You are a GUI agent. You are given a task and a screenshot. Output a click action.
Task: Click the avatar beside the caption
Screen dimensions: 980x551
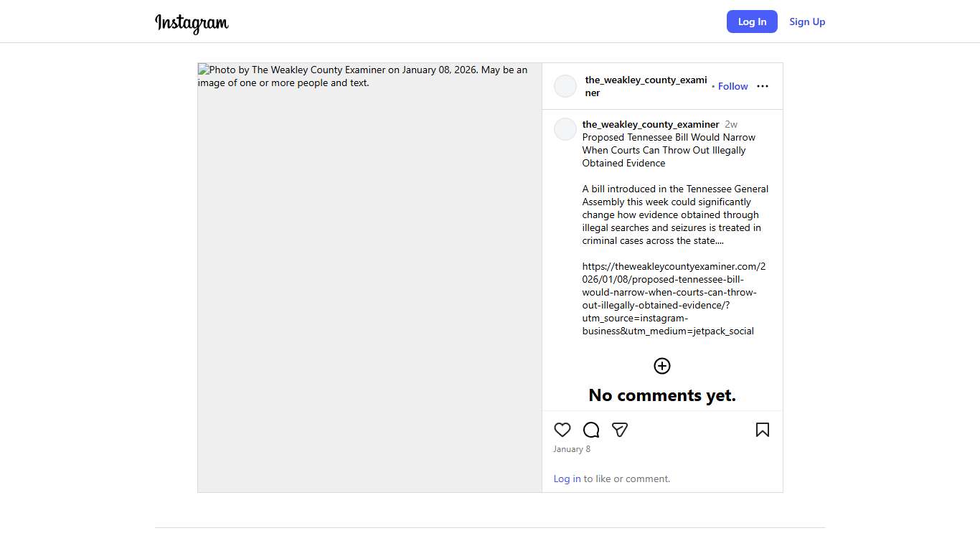click(x=565, y=129)
